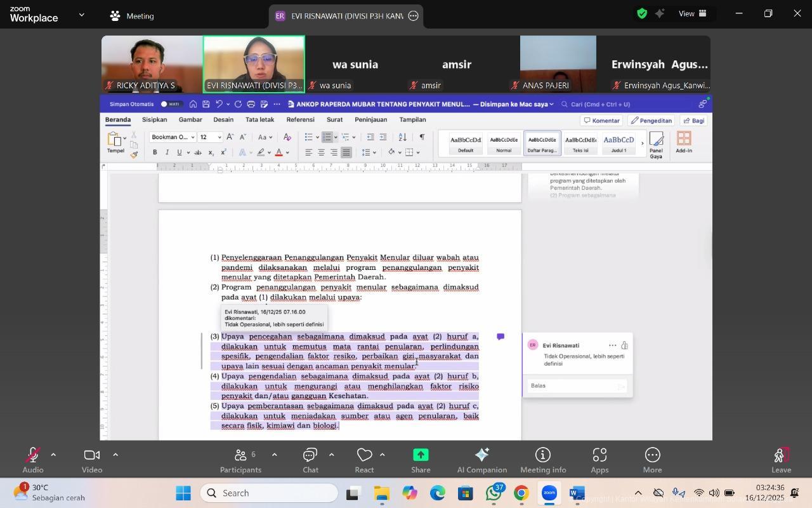Click the AI Companion icon
This screenshot has width=812, height=508.
tap(481, 460)
